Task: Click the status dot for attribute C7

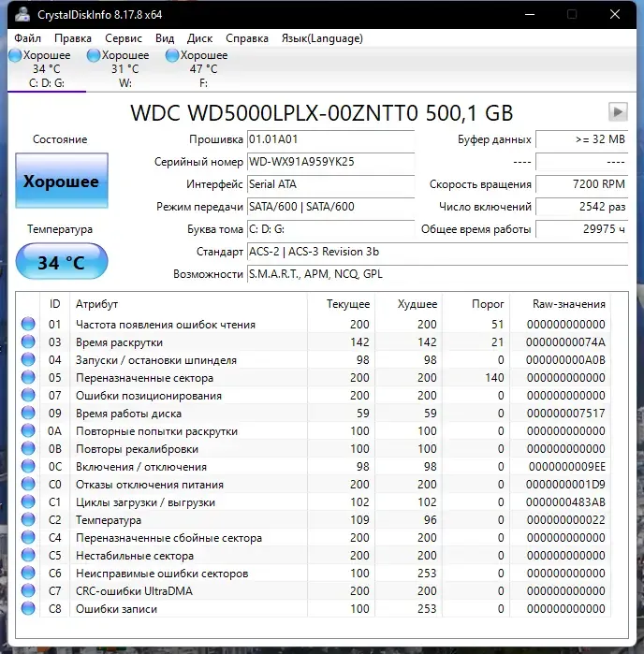Action: 28,590
